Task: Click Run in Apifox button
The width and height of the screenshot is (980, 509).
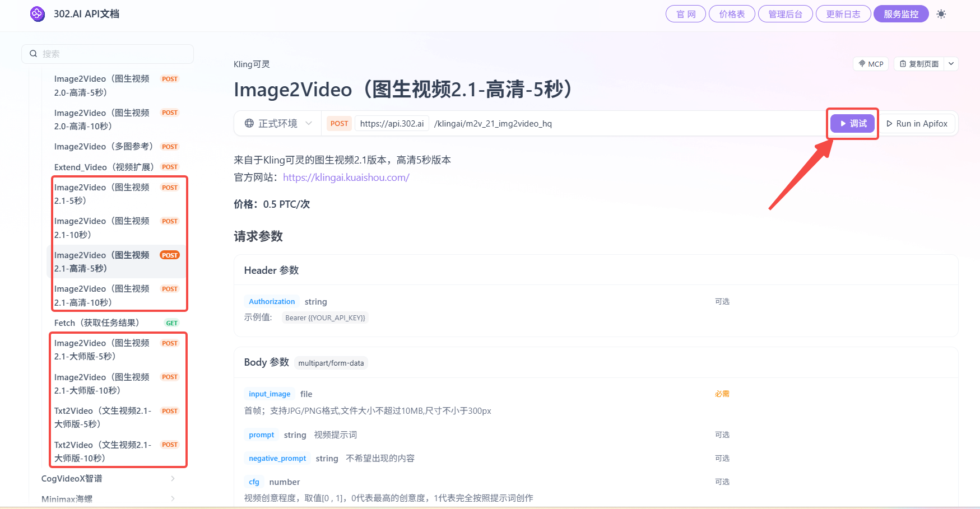Action: point(917,123)
